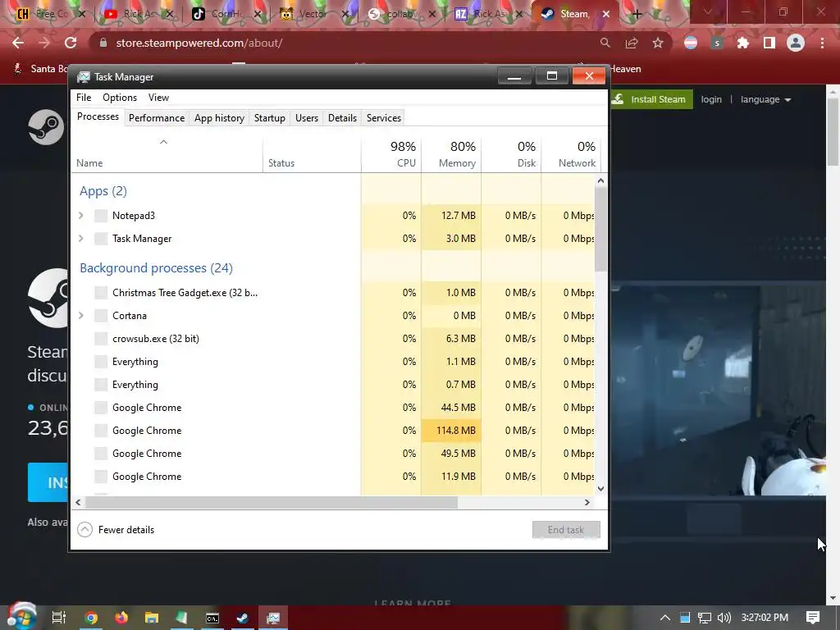
Task: Open Chrome tab search chevron
Action: coord(708,11)
